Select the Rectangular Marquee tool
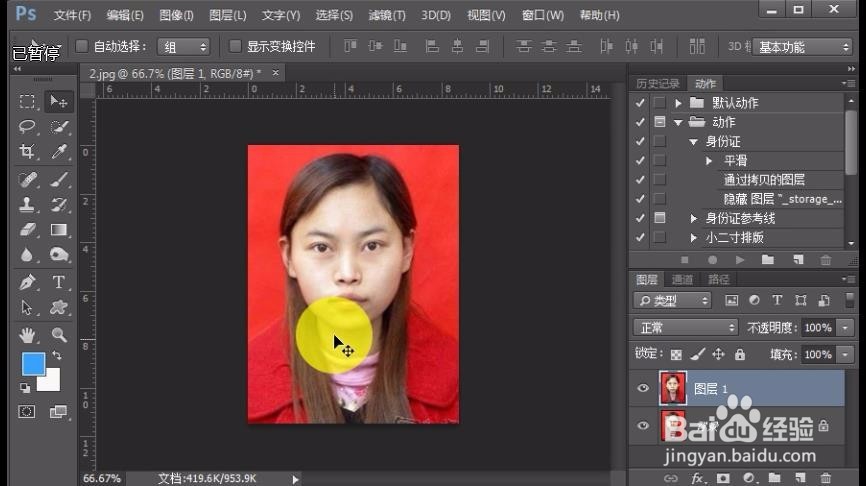 (x=27, y=102)
